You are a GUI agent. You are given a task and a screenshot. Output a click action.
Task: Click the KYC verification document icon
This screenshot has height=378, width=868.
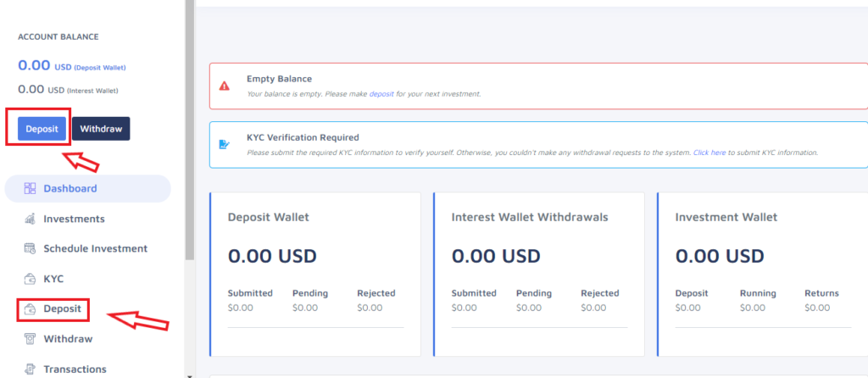(224, 144)
